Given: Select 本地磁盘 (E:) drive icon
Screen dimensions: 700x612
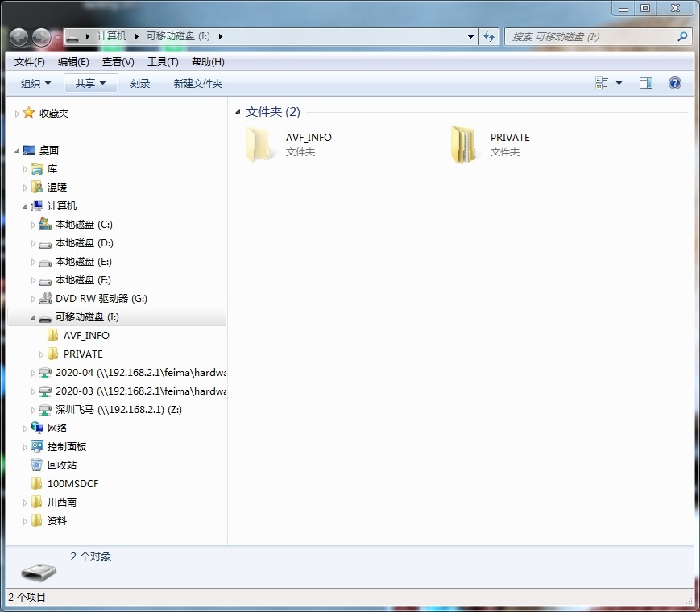Looking at the screenshot, I should pos(45,263).
